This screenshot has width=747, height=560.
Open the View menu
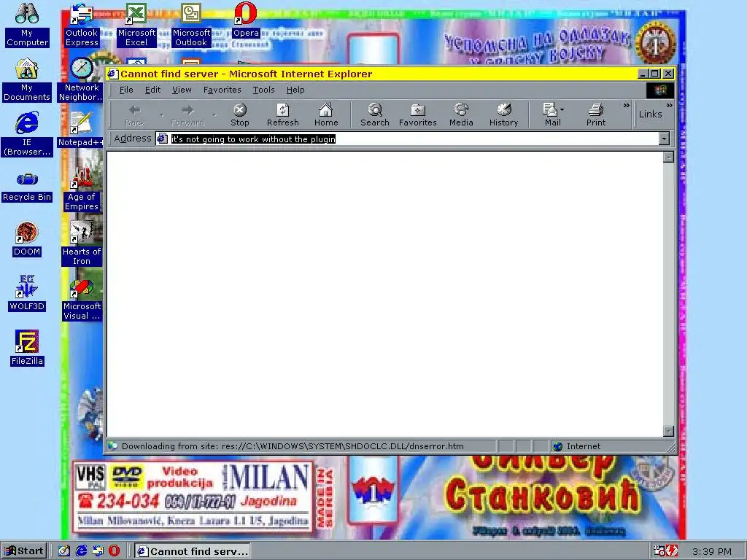click(182, 90)
